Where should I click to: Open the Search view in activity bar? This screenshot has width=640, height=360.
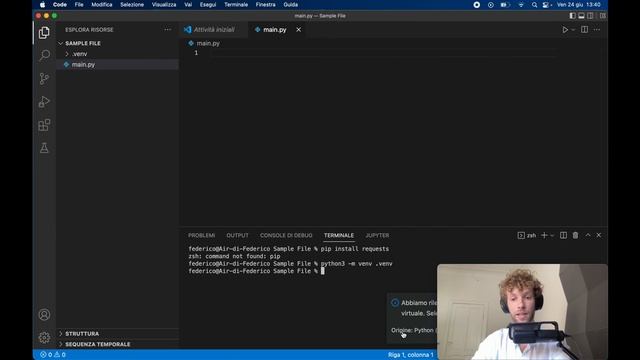pyautogui.click(x=44, y=55)
